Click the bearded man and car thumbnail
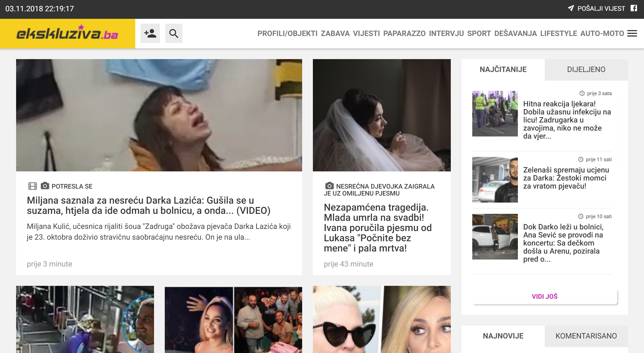Viewport: 644px width, 353px height. click(495, 180)
